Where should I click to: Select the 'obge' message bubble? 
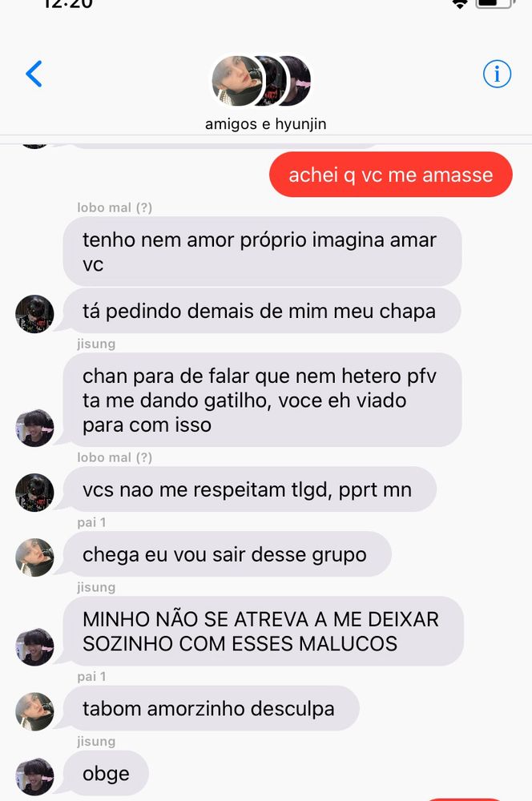click(106, 774)
